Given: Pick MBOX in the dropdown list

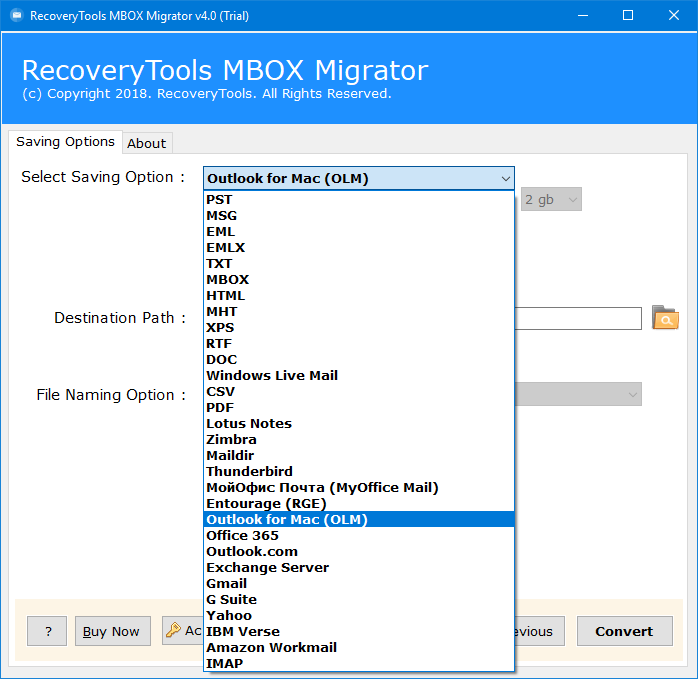Looking at the screenshot, I should 359,280.
